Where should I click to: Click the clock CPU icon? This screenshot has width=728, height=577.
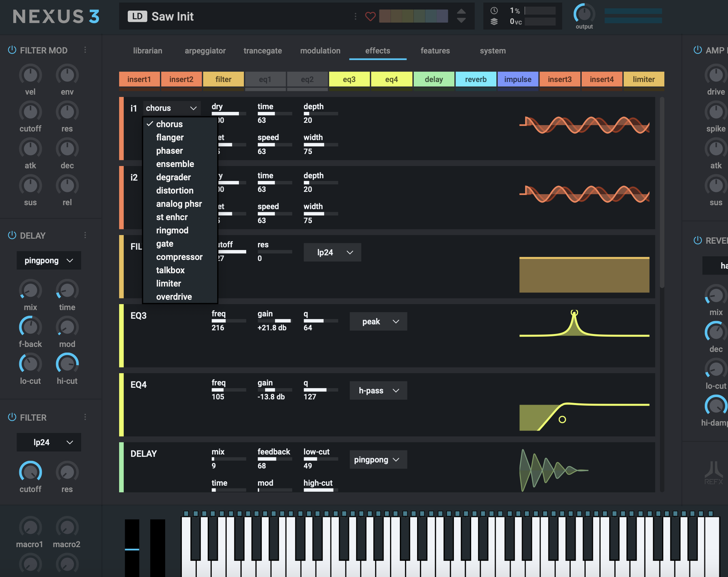coord(494,11)
